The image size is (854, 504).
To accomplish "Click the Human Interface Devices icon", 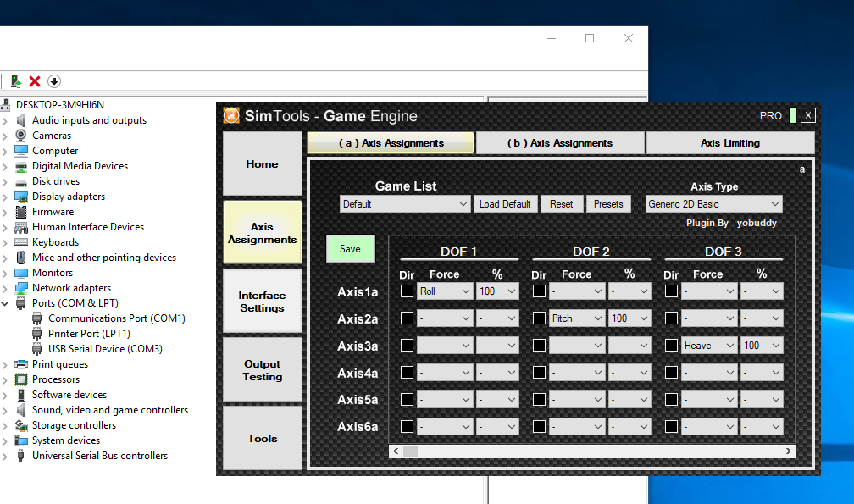I will pos(20,227).
